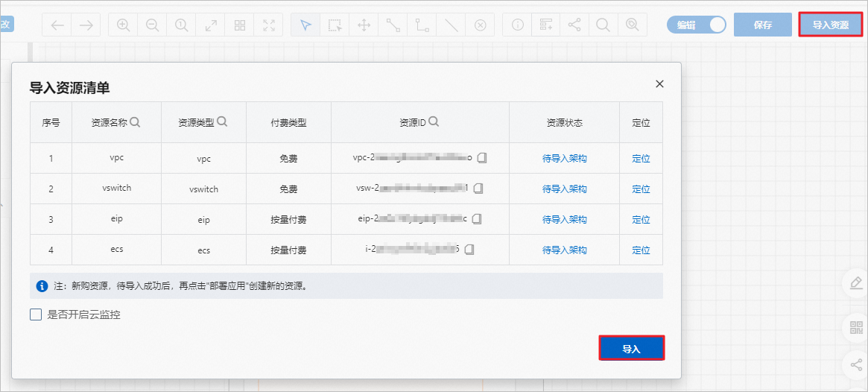Search by 资源ID column magnifier
This screenshot has width=868, height=392.
tap(434, 121)
